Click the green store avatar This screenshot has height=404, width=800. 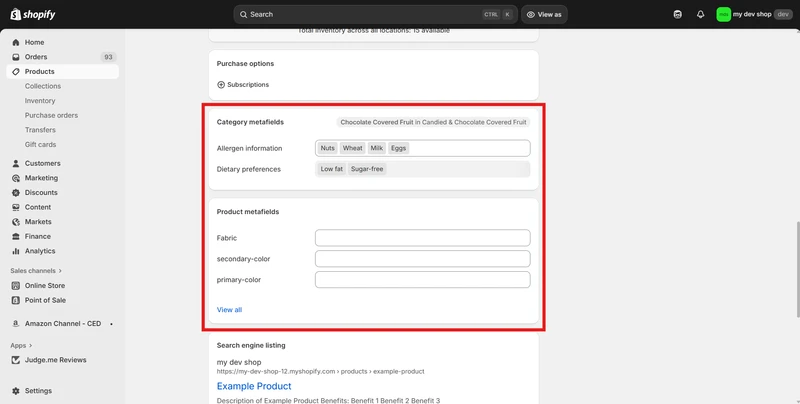pyautogui.click(x=723, y=14)
